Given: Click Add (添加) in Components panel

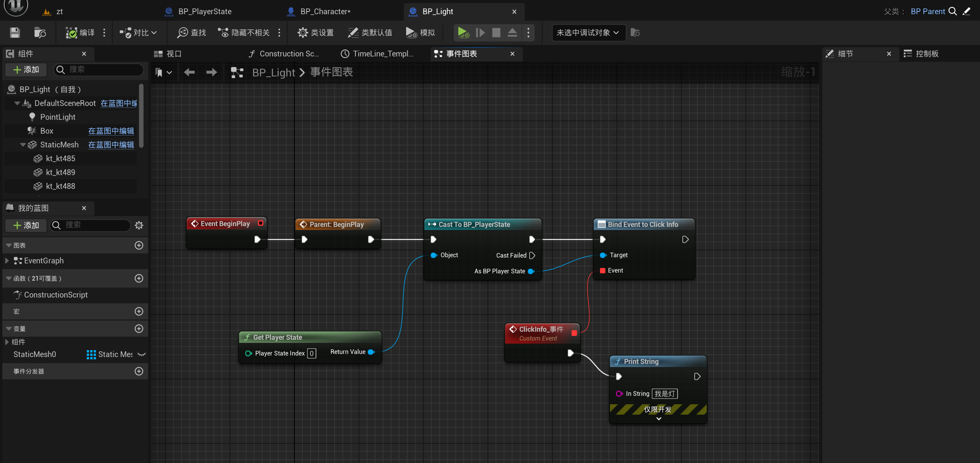Looking at the screenshot, I should [26, 69].
